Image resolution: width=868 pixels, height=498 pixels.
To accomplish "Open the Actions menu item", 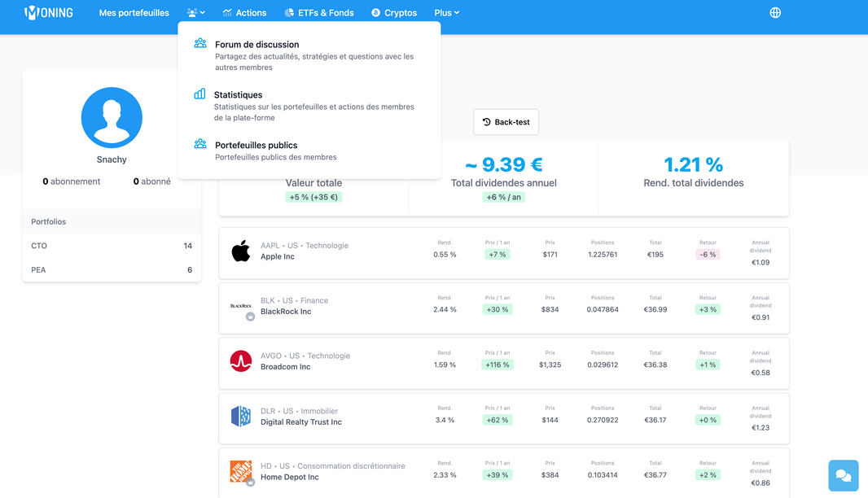I will coord(244,13).
